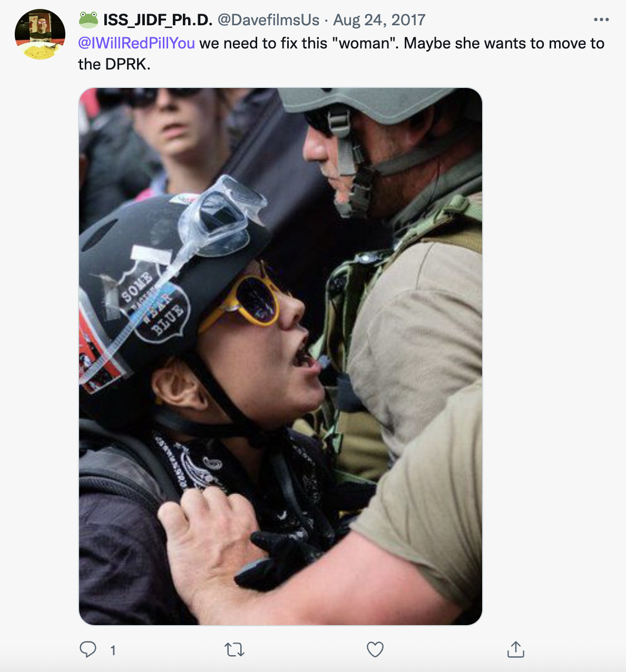Open the three-dot more options menu
This screenshot has width=626, height=672.
601,20
